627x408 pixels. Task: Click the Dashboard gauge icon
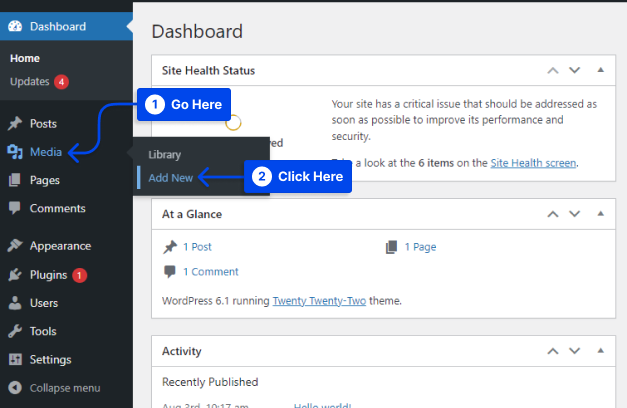pyautogui.click(x=15, y=27)
